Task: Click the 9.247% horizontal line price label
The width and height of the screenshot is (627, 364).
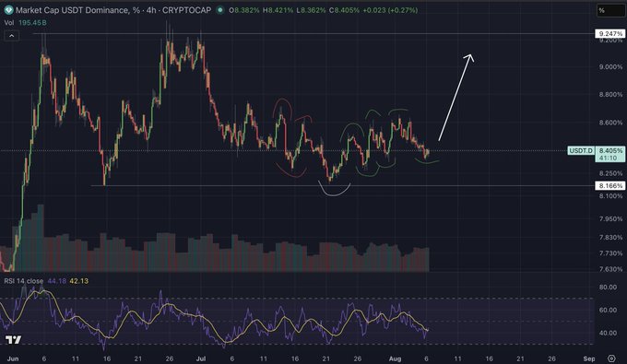Action: coord(609,33)
